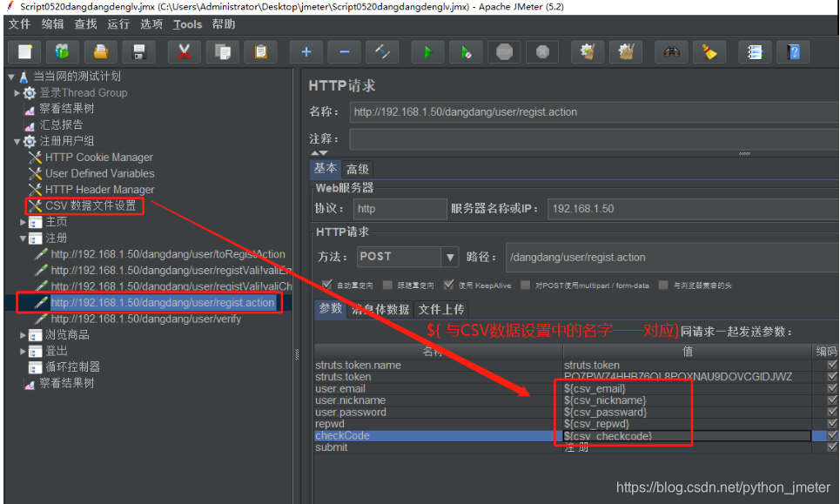Click the Cut scissors icon
This screenshot has width=840, height=504.
[x=184, y=52]
